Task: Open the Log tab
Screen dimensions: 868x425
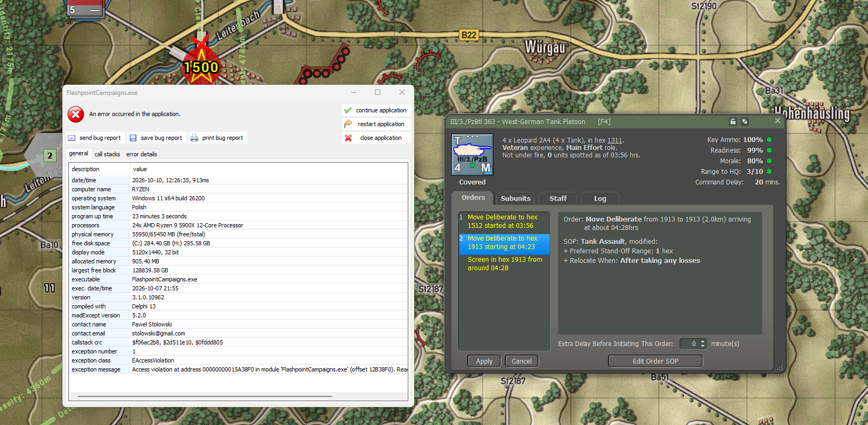Action: [600, 198]
